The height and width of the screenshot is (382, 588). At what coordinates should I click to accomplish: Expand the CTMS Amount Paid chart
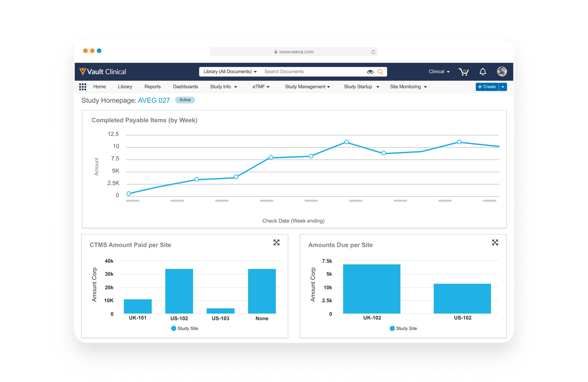tap(276, 242)
